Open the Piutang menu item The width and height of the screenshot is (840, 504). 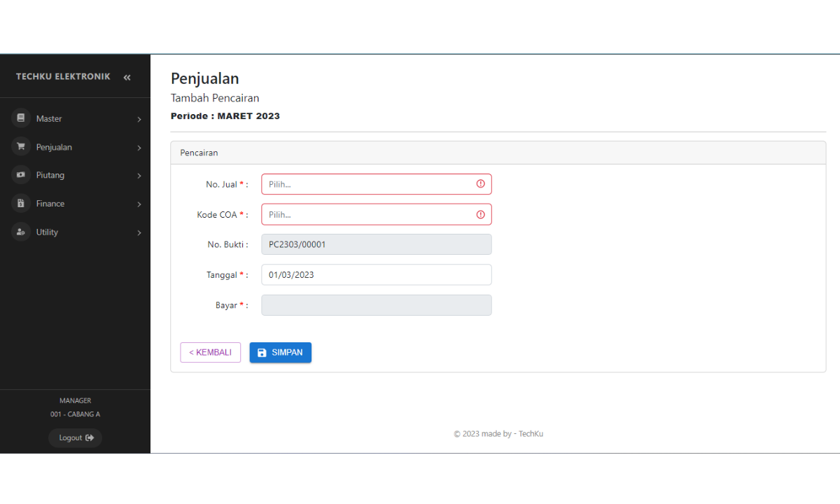click(x=50, y=175)
